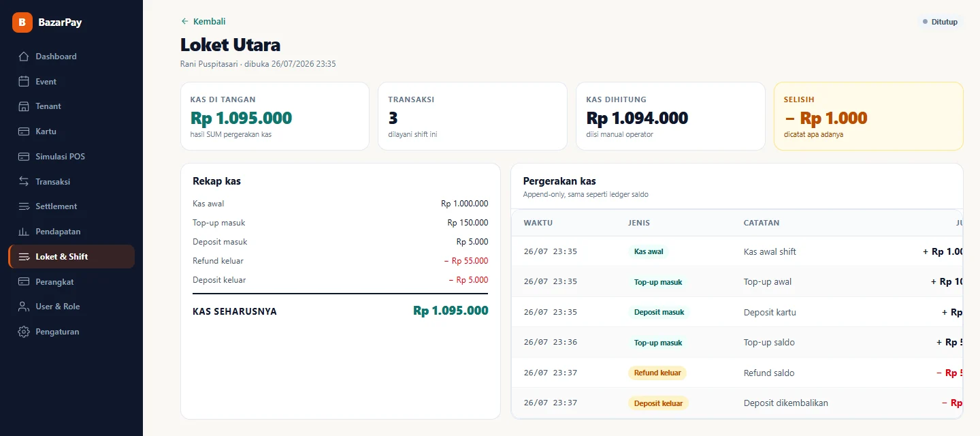The width and height of the screenshot is (980, 436).
Task: Click the 26/07 23:36 timestamp cell
Action: click(551, 343)
